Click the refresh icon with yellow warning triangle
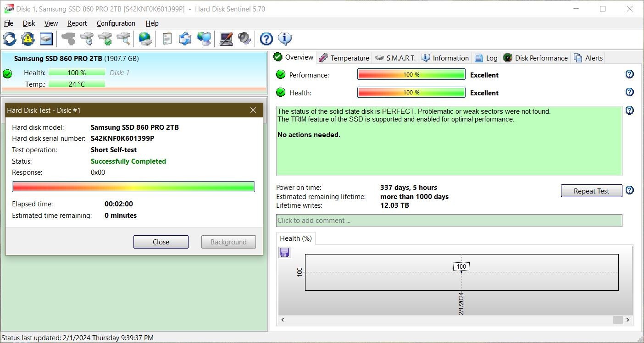 click(28, 39)
